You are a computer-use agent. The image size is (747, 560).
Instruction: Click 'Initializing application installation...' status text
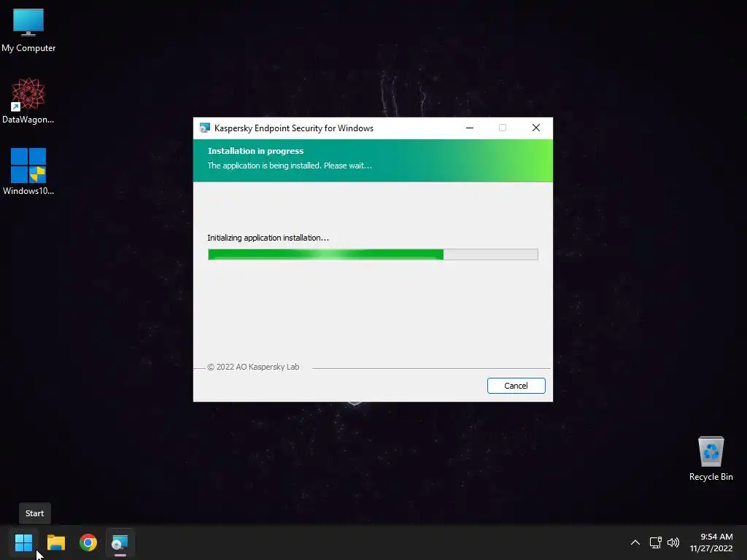[268, 238]
